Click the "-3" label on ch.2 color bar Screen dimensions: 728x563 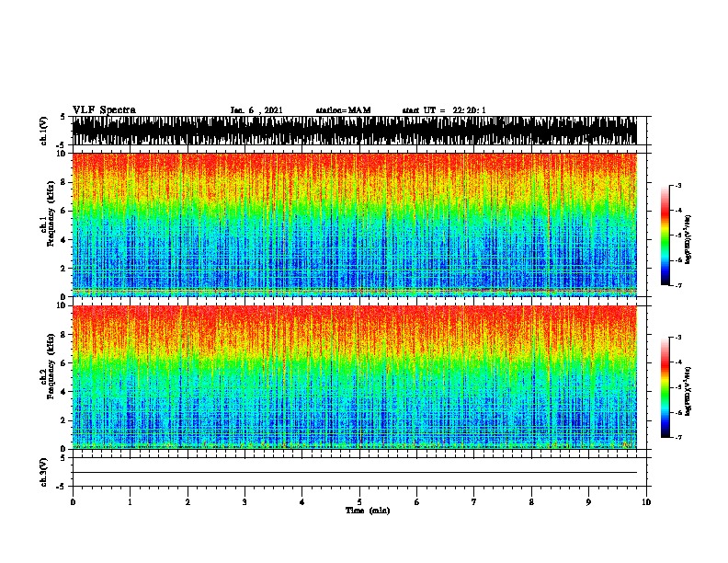click(x=677, y=338)
